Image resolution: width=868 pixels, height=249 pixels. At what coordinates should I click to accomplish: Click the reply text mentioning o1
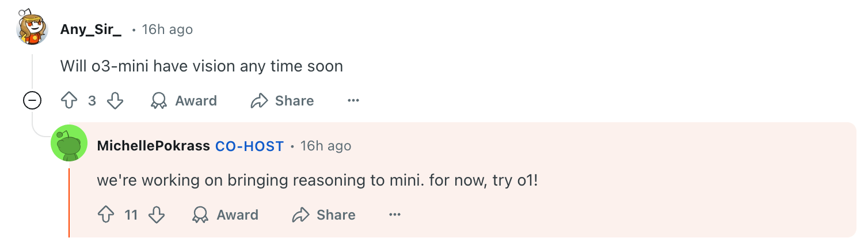pos(317,180)
